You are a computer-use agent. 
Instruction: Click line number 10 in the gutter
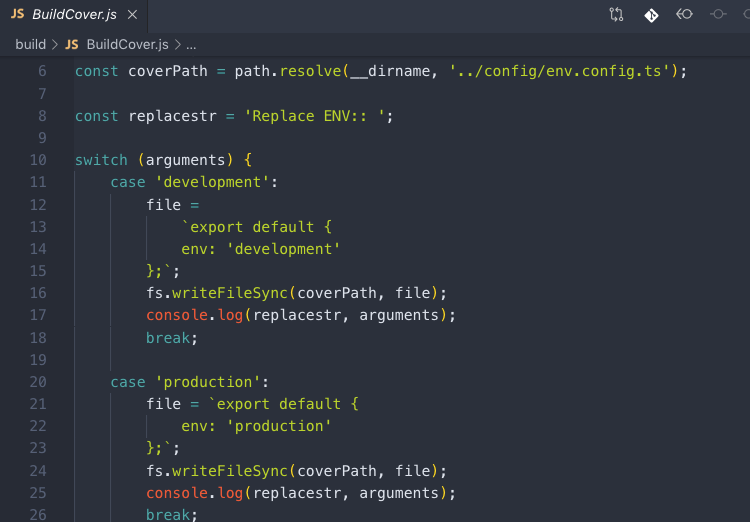tap(38, 160)
